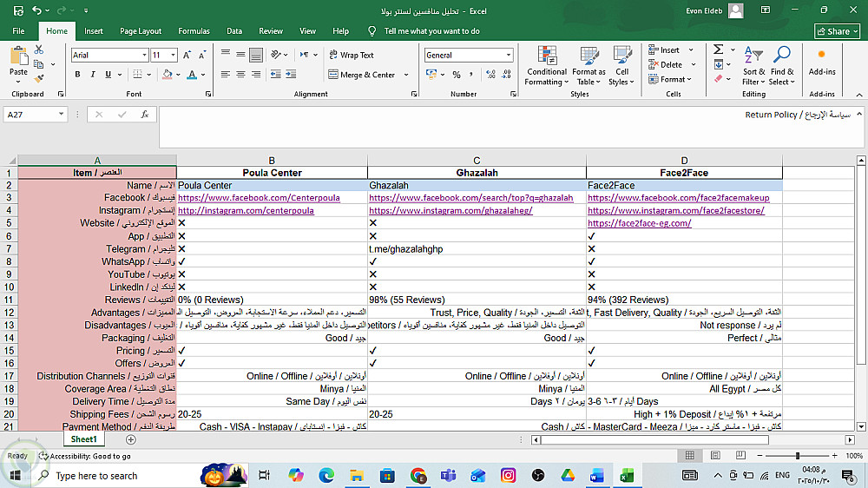Toggle Italic formatting

pos(93,74)
